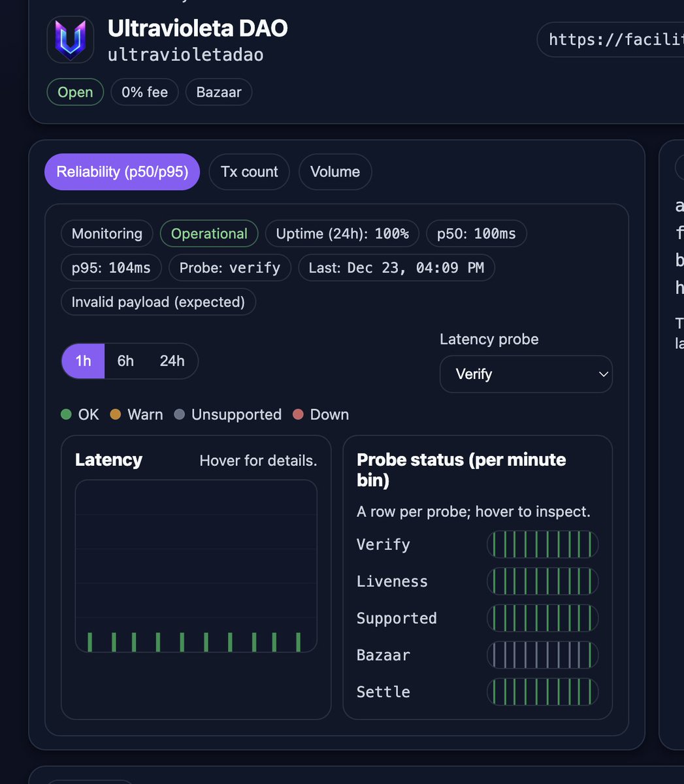Click the p50: 100ms chip
The height and width of the screenshot is (784, 684).
pos(476,234)
